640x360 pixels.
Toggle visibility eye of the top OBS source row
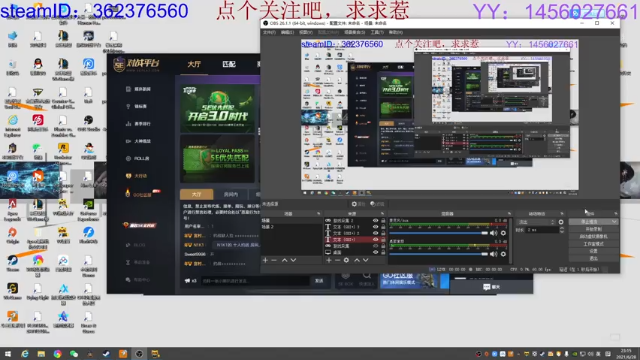375,220
